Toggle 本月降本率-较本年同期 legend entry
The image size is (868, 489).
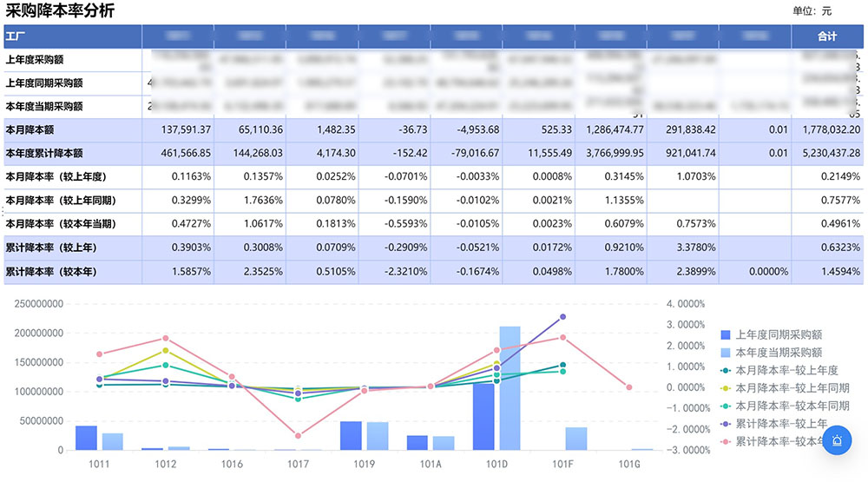[789, 406]
